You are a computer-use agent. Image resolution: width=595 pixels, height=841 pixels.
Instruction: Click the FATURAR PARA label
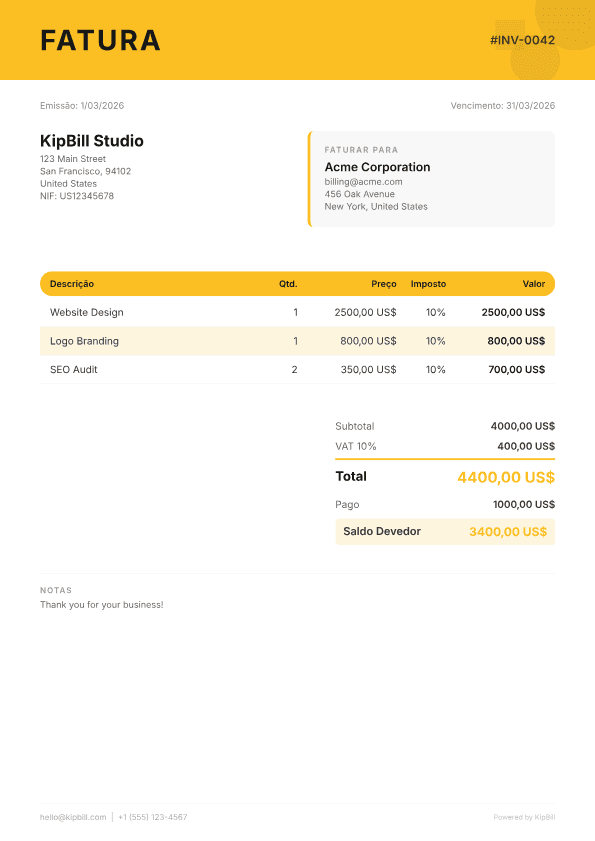coord(361,150)
